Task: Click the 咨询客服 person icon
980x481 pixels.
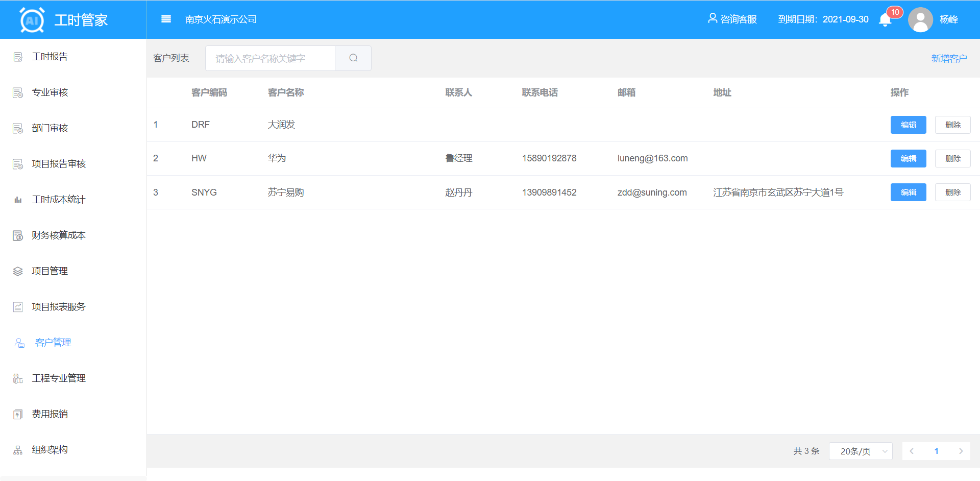Action: pyautogui.click(x=713, y=19)
